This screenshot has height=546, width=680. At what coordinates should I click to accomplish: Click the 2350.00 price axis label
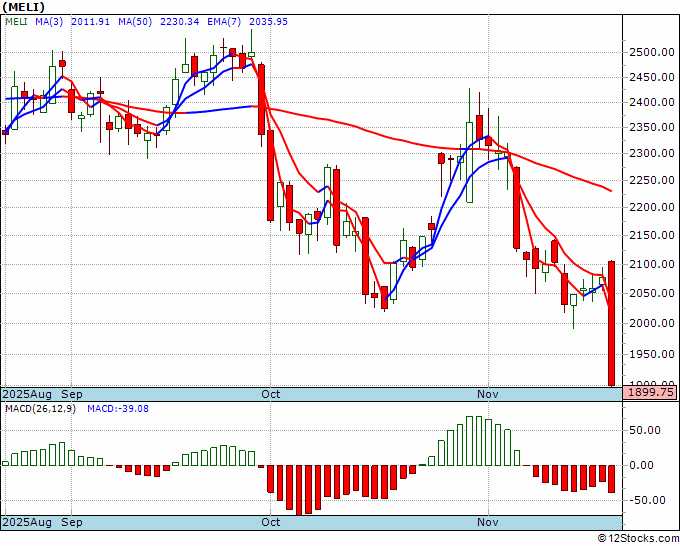[x=651, y=128]
